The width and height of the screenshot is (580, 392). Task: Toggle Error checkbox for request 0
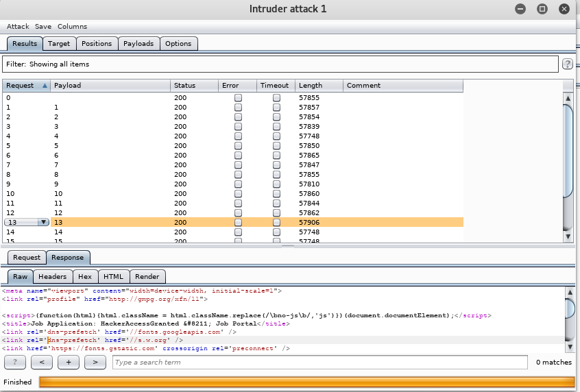point(238,98)
